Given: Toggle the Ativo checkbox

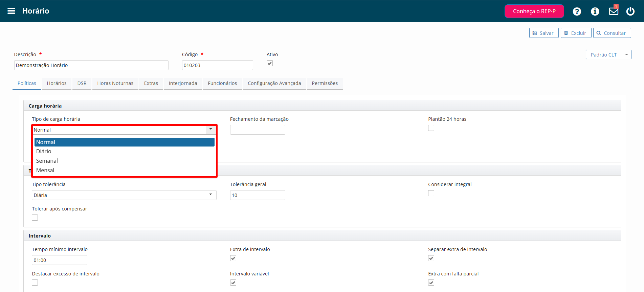Looking at the screenshot, I should pyautogui.click(x=270, y=63).
